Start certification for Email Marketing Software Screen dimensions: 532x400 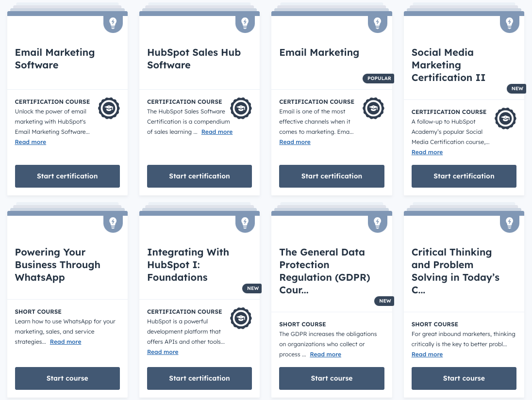(x=67, y=176)
